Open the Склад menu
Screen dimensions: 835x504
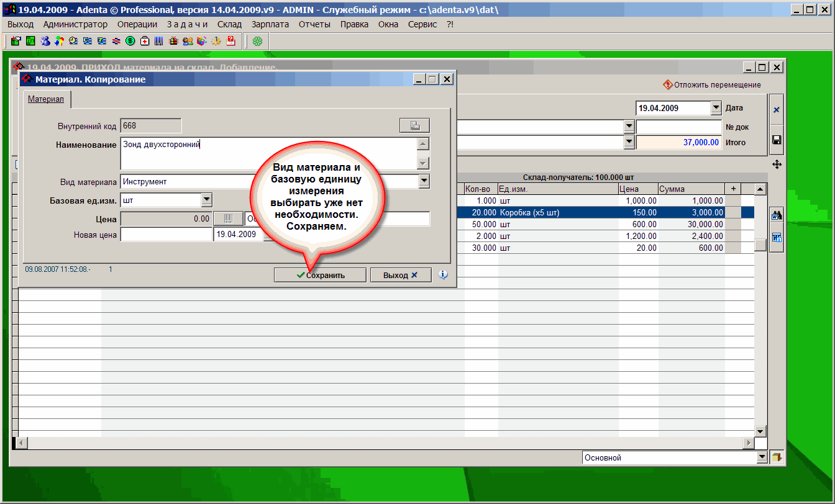229,24
